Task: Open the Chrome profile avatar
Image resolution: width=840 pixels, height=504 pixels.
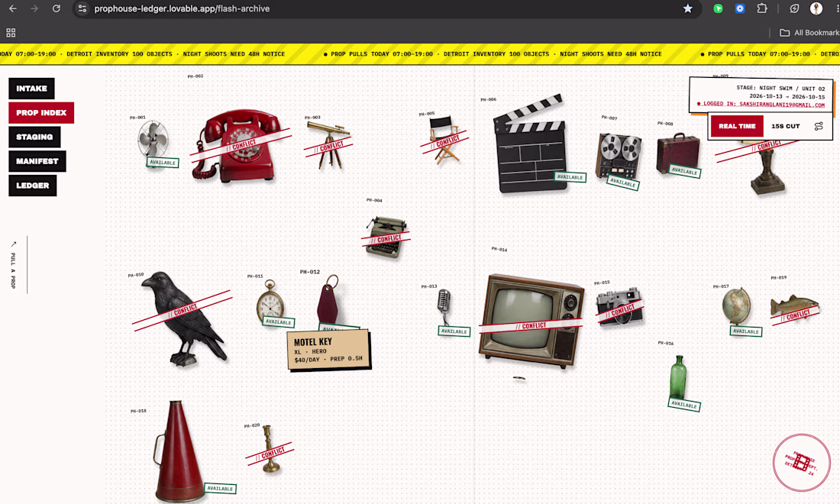Action: tap(816, 8)
